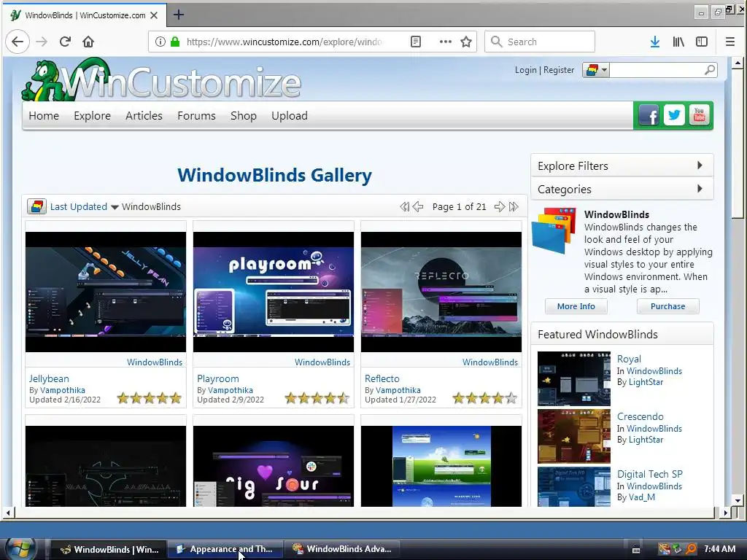Bookmark this page with the star icon

tap(466, 42)
